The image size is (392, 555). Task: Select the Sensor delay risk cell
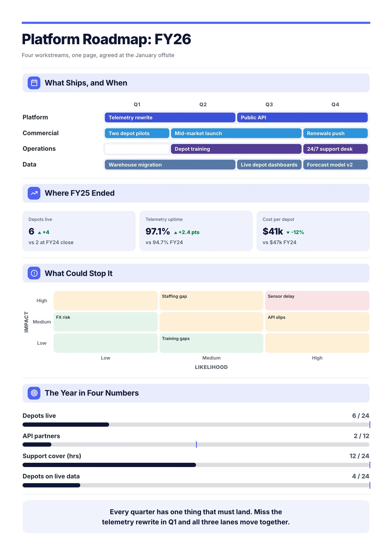click(317, 300)
